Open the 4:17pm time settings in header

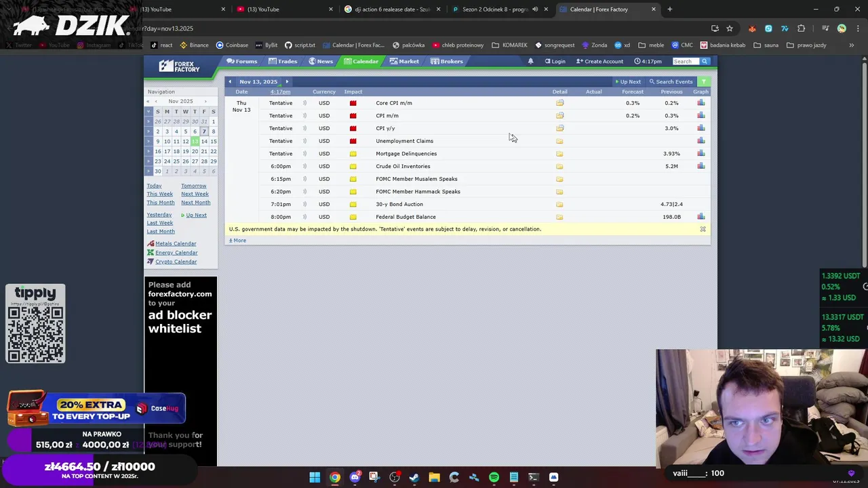[648, 62]
